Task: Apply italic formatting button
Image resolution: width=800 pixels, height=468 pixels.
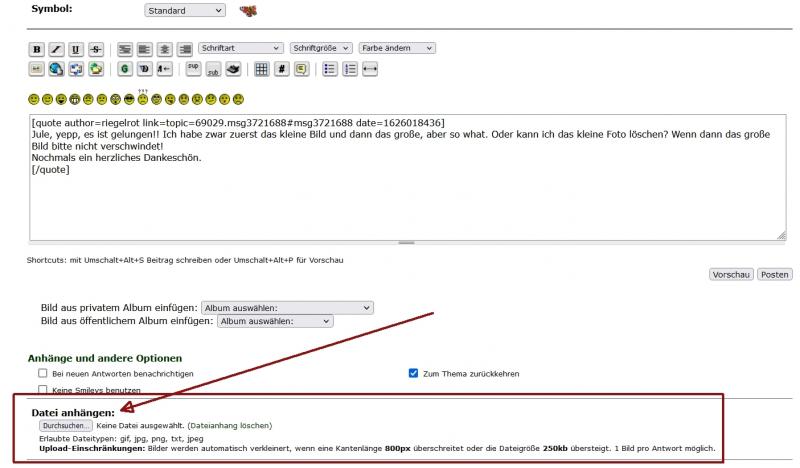Action: click(55, 48)
